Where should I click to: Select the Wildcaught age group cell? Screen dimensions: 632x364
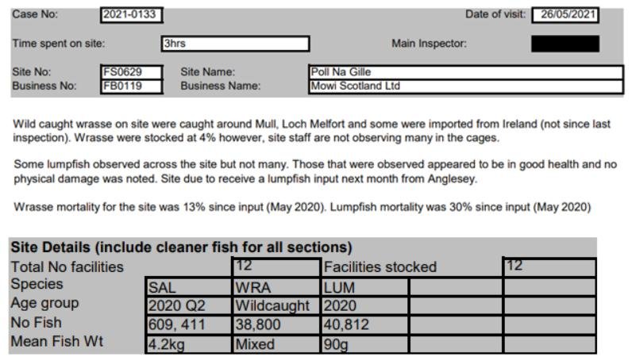point(276,306)
